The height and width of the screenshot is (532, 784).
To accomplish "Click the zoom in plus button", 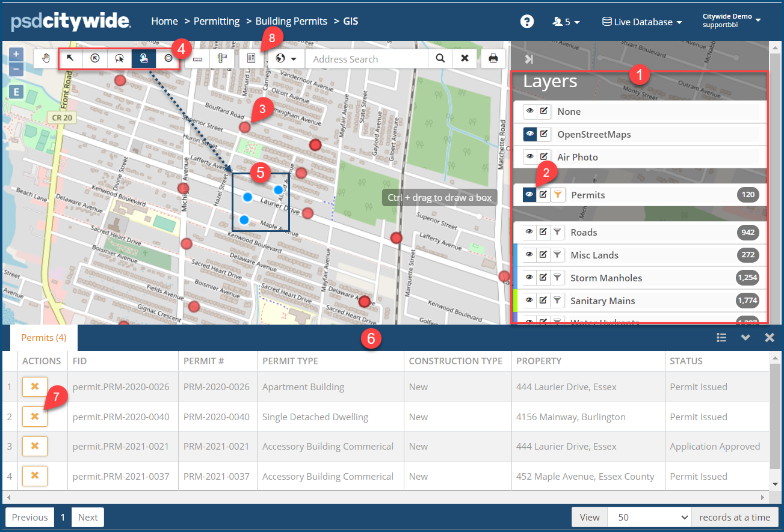I will pyautogui.click(x=16, y=54).
